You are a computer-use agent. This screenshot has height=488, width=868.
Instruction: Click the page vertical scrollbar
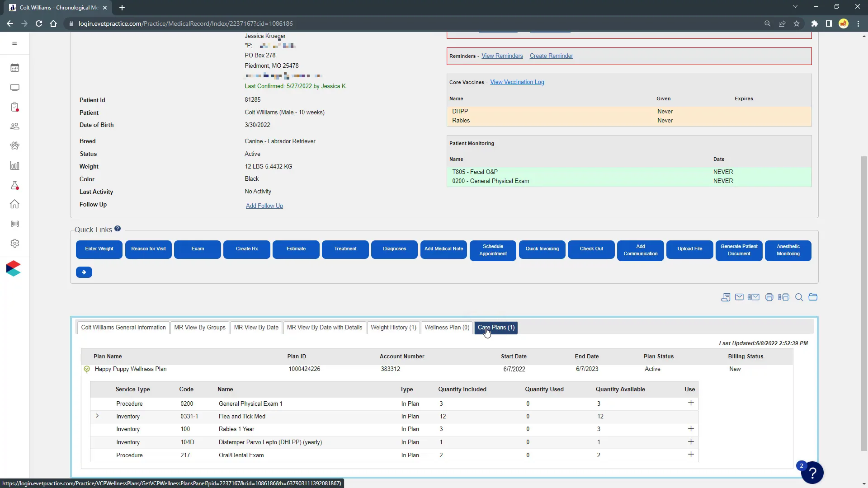[864, 303]
